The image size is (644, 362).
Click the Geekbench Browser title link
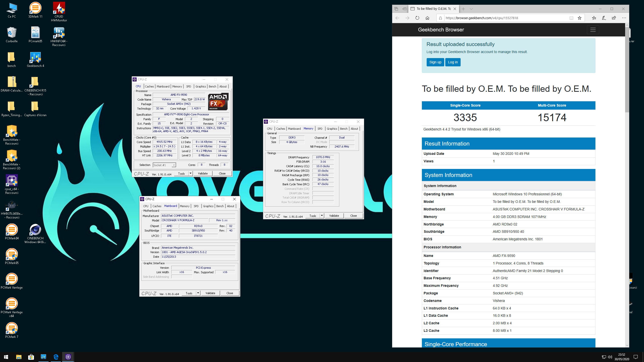pos(441,30)
